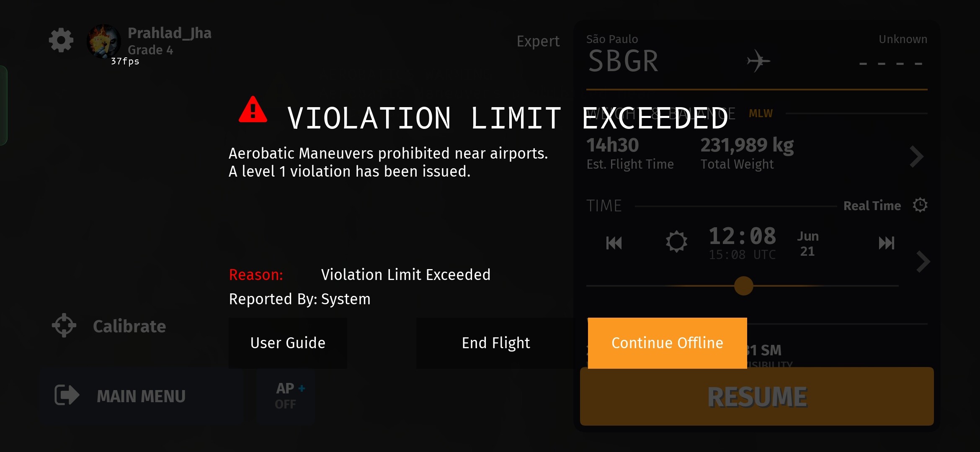This screenshot has height=452, width=980.
Task: Choose End Flight
Action: pos(496,343)
